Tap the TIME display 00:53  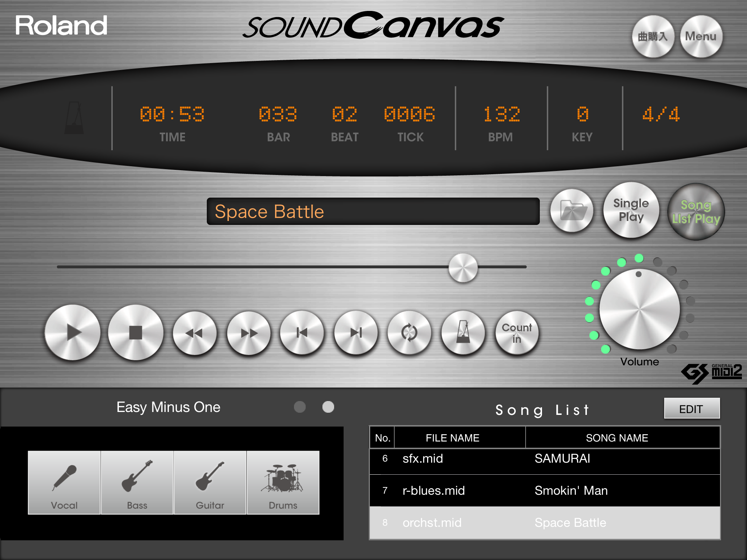[x=172, y=114]
